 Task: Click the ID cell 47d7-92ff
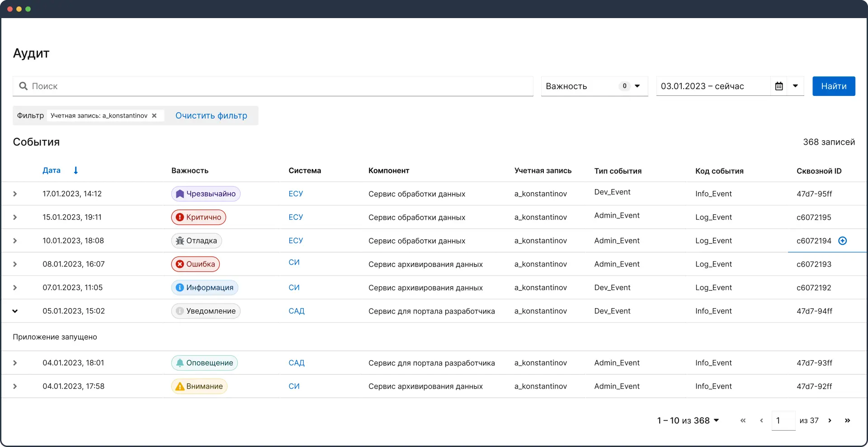click(814, 386)
